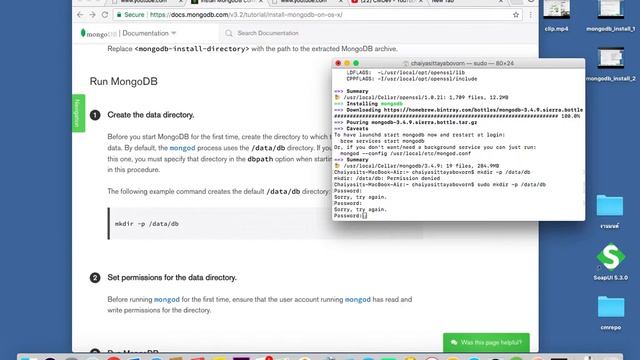
Task: Open mongodb_install_2 desktop file
Action: tap(611, 64)
